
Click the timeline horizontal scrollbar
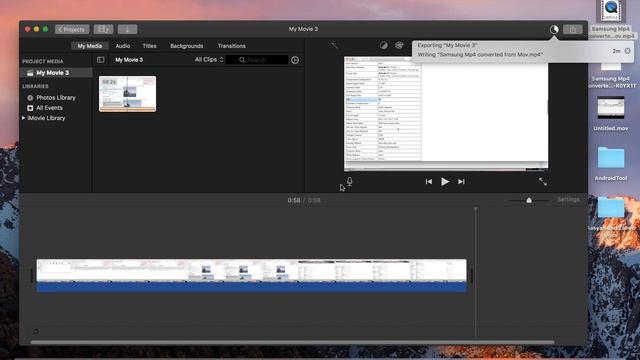pos(292,342)
